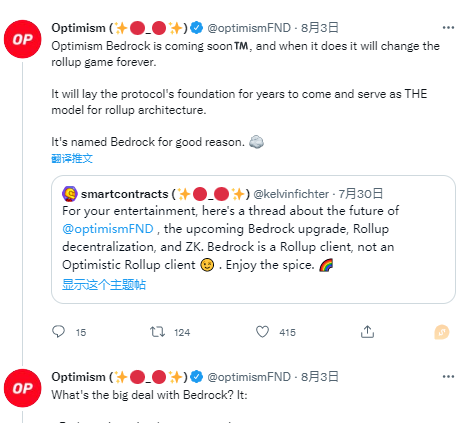Open the quoted smartcontracts tweet card

[x=253, y=239]
